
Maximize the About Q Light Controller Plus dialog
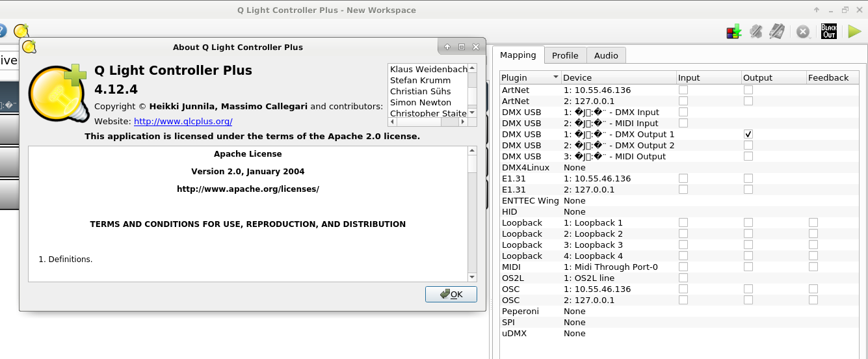pyautogui.click(x=462, y=47)
